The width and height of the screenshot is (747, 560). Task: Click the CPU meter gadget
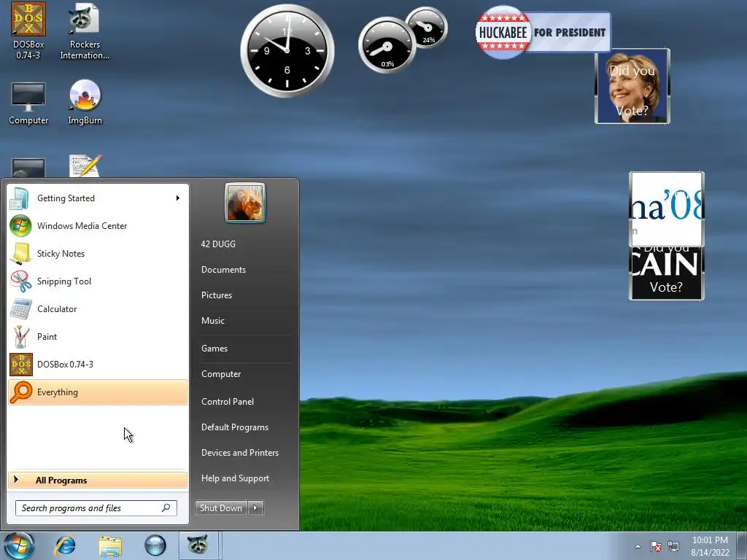tap(387, 45)
